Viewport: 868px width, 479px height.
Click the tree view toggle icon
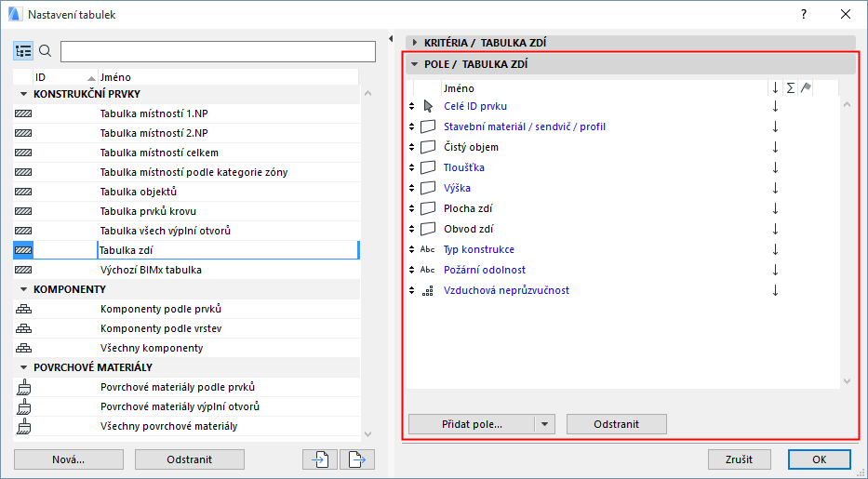[x=24, y=50]
